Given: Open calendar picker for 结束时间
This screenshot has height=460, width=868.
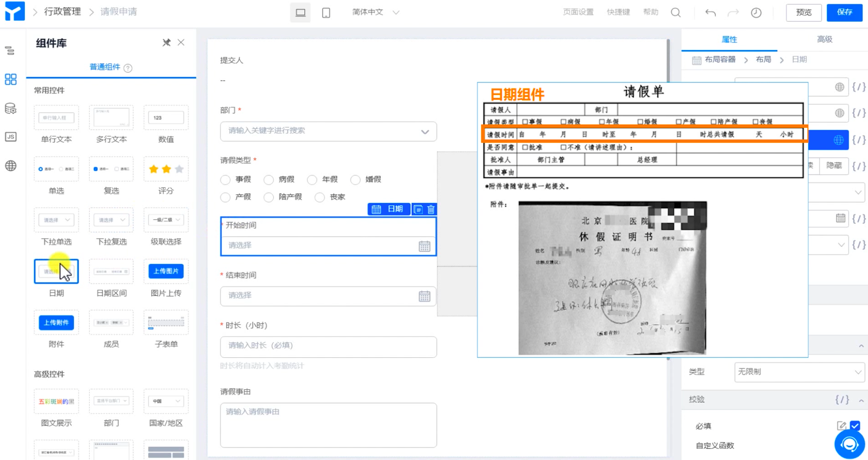Looking at the screenshot, I should (424, 296).
